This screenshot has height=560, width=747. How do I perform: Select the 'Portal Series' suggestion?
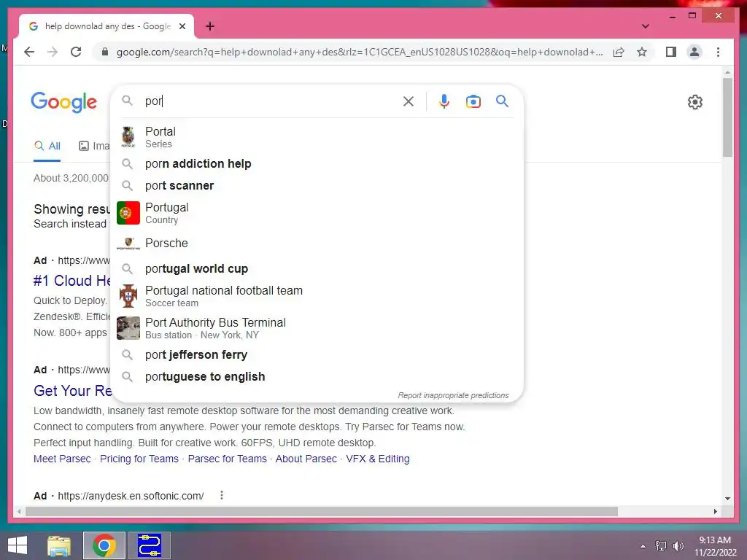coord(317,137)
